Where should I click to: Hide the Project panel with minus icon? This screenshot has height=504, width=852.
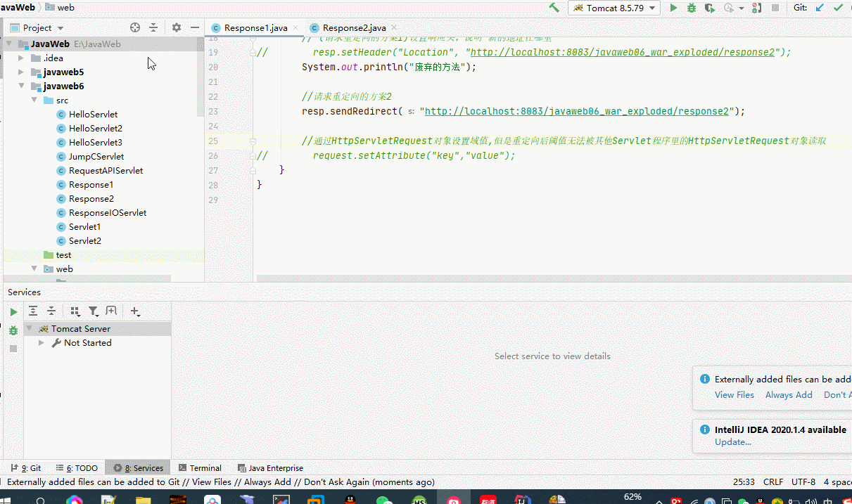[x=195, y=27]
